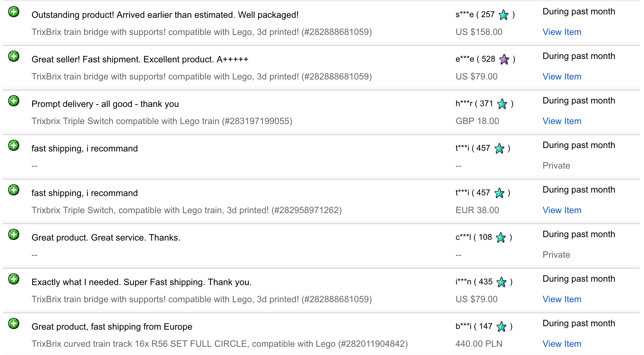644x355 pixels.
Task: Click the positive feedback icon beside "Great seller! Fast shipment"
Action: coord(14,57)
